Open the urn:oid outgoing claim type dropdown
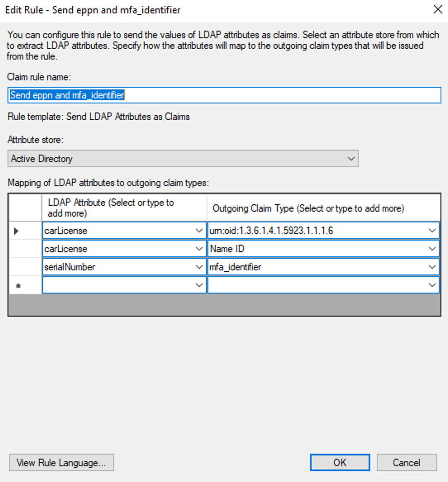Viewport: 448px width, 482px height. (432, 231)
